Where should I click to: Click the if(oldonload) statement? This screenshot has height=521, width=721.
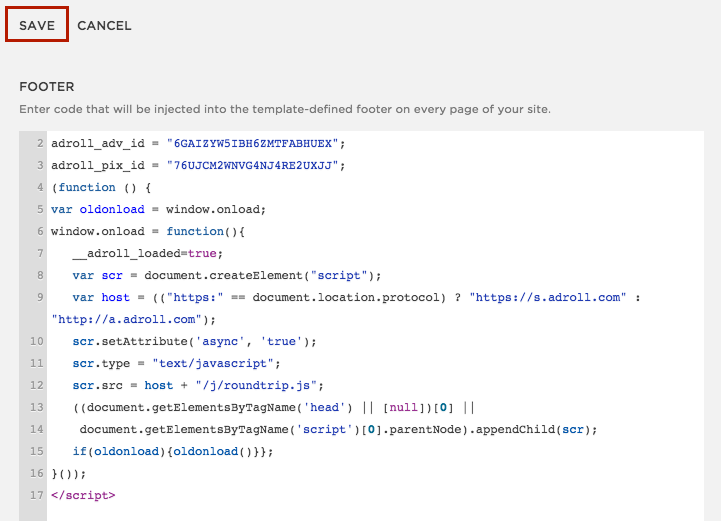[173, 452]
